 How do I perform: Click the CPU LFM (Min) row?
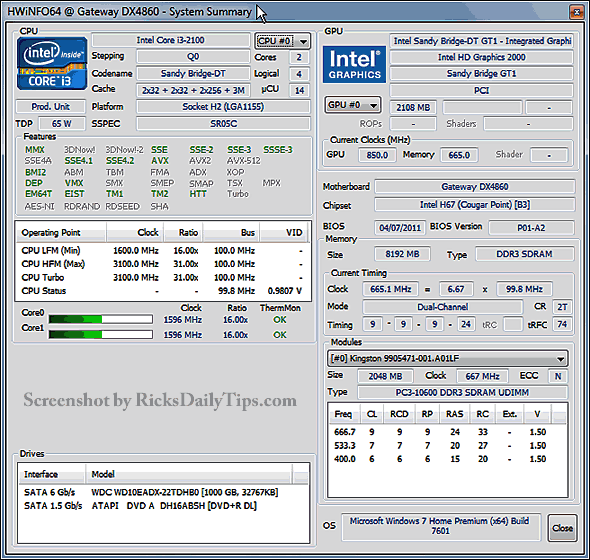[163, 251]
